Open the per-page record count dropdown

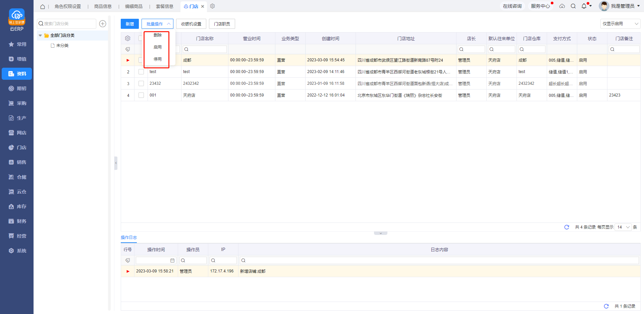(623, 227)
